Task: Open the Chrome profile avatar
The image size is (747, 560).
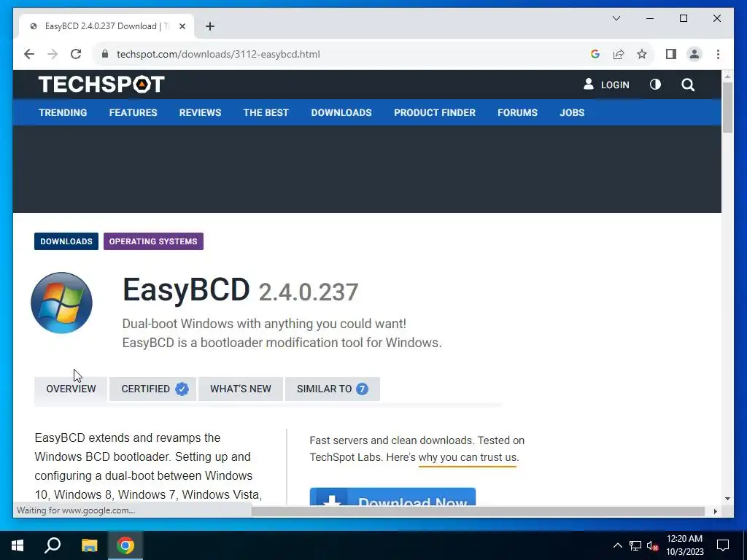Action: point(694,54)
